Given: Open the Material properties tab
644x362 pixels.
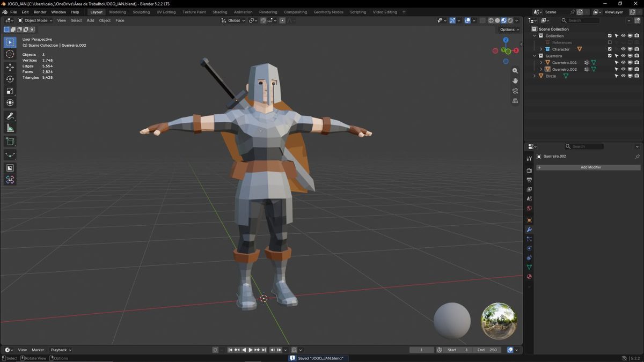Looking at the screenshot, I should pos(529,277).
